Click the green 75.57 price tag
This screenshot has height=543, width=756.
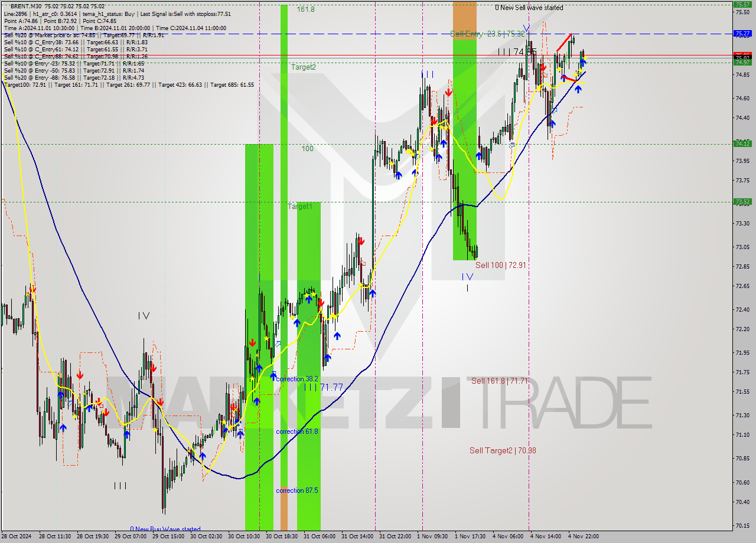(x=742, y=4)
